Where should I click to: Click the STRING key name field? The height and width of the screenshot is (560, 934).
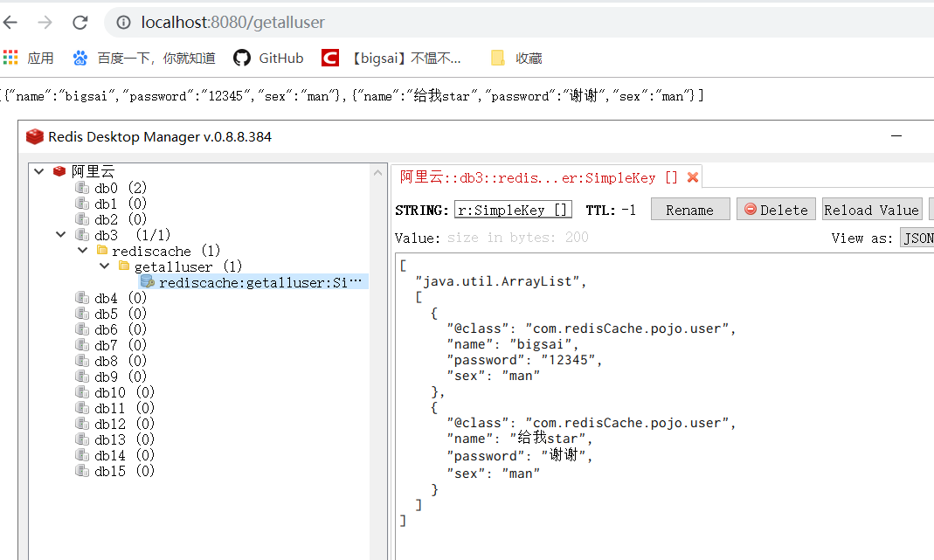[x=513, y=210]
